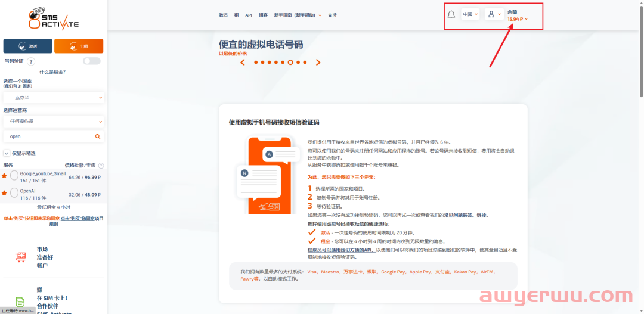Screen dimensions: 644x314
Task: Click the help question mark beside 号码验证
Action: (31, 61)
